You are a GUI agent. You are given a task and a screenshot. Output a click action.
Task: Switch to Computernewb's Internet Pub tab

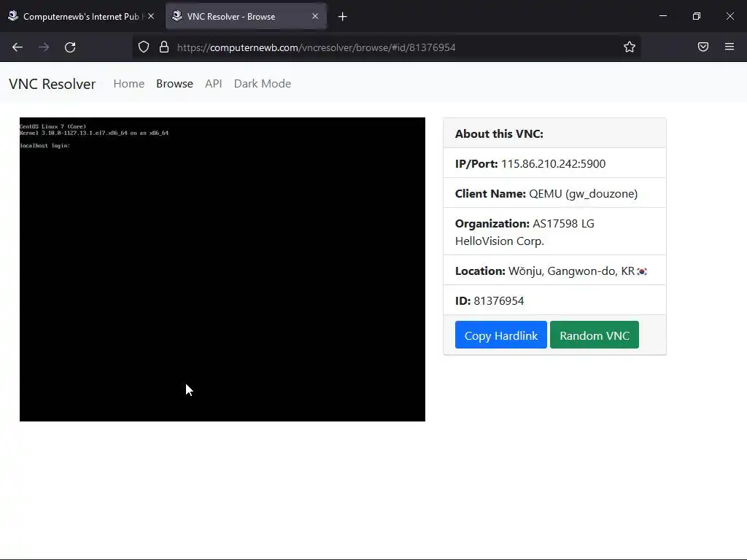click(x=82, y=17)
